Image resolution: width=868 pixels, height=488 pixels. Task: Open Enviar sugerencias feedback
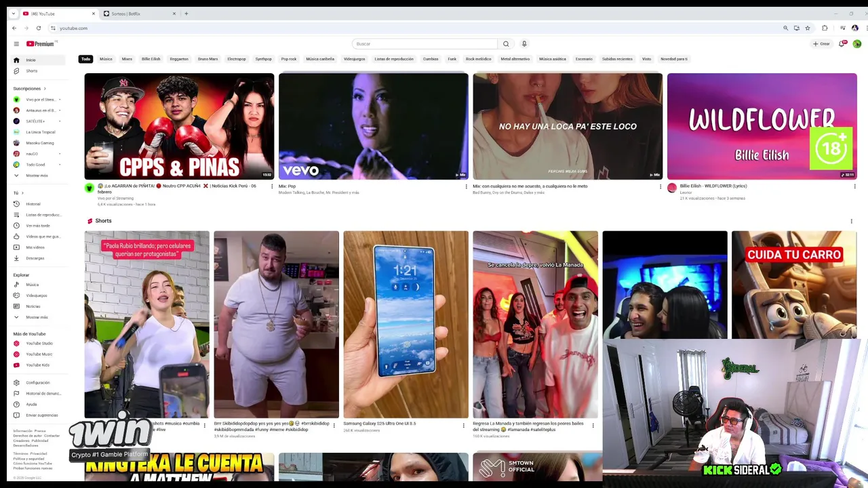(x=38, y=415)
